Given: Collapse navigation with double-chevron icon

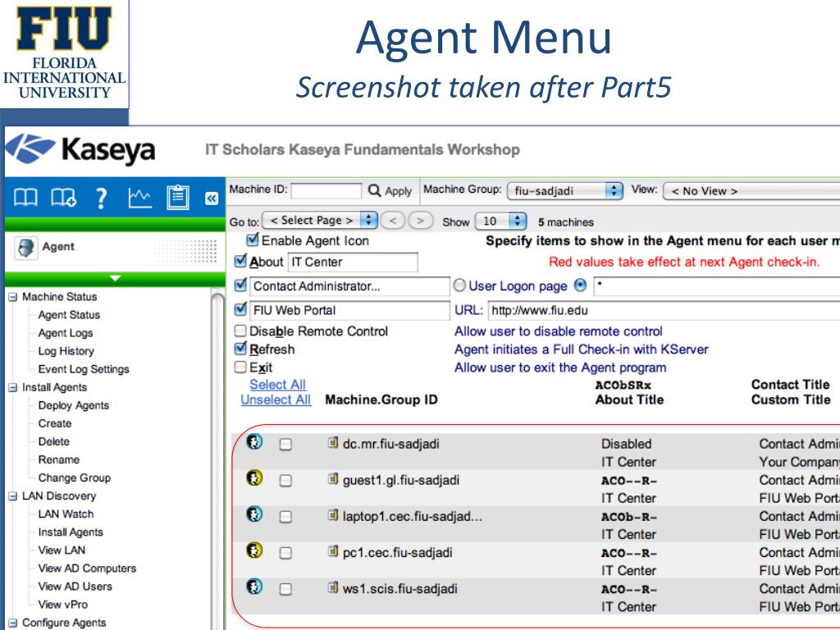Looking at the screenshot, I should point(211,199).
